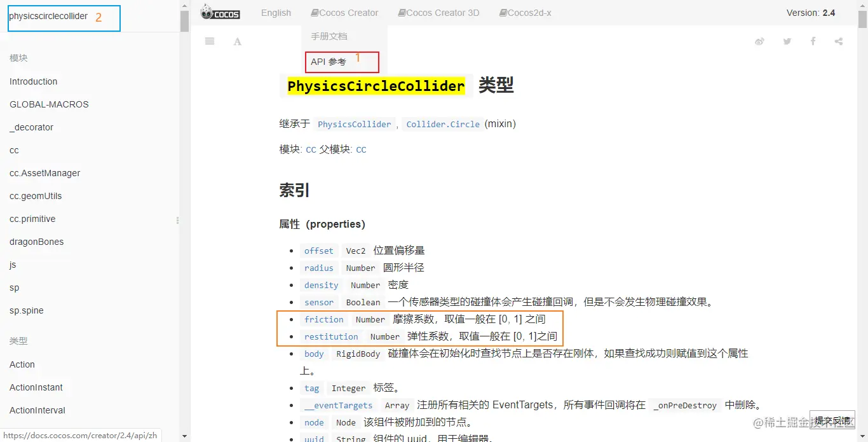Screen dimensions: 868x442
Task: Click the _onPreDestroy code text
Action: (x=685, y=405)
